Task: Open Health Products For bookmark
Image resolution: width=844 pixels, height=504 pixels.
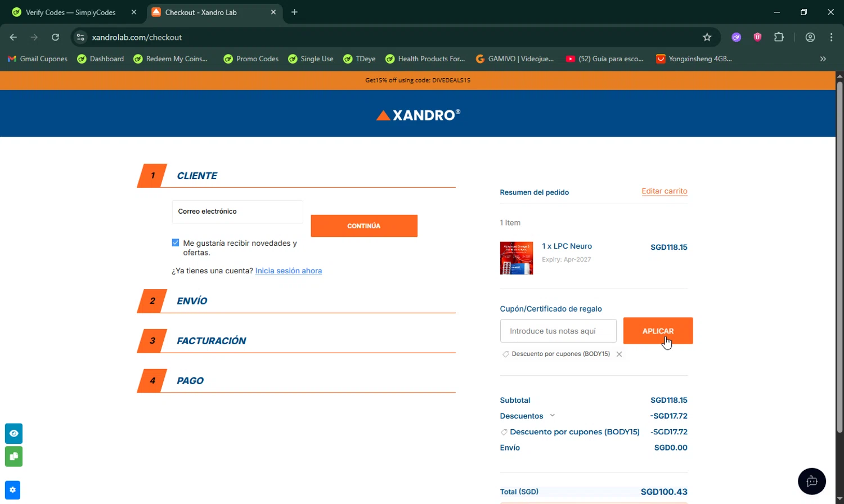Action: coord(425,58)
